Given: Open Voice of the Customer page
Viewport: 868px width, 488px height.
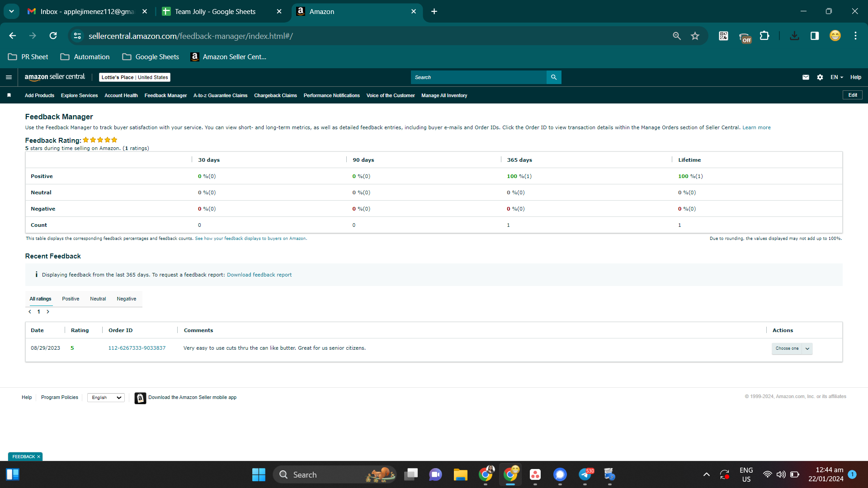Looking at the screenshot, I should click(391, 95).
